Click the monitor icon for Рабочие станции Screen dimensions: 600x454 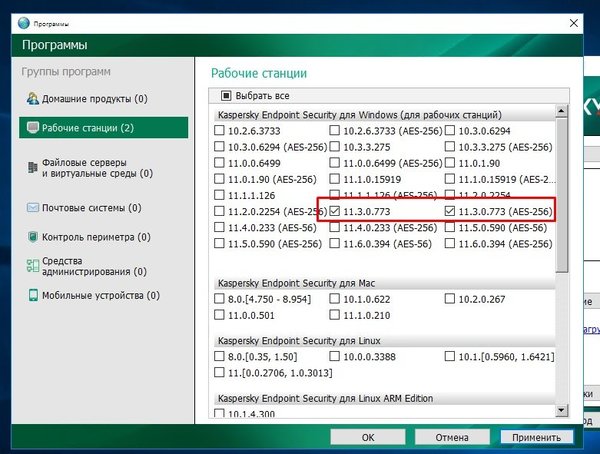click(x=33, y=128)
